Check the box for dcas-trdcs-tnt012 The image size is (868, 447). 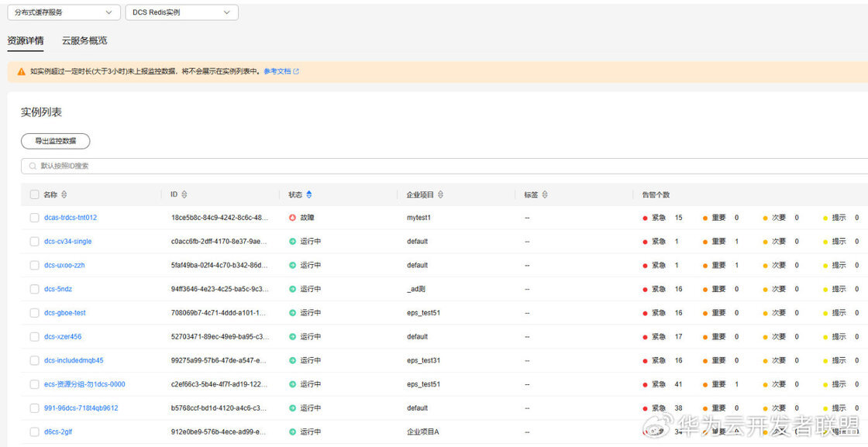(34, 218)
